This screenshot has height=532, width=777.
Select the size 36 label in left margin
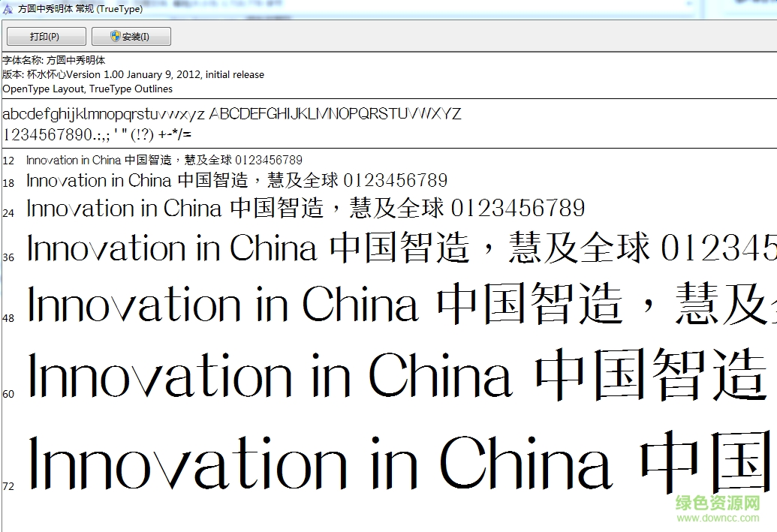[x=8, y=256]
